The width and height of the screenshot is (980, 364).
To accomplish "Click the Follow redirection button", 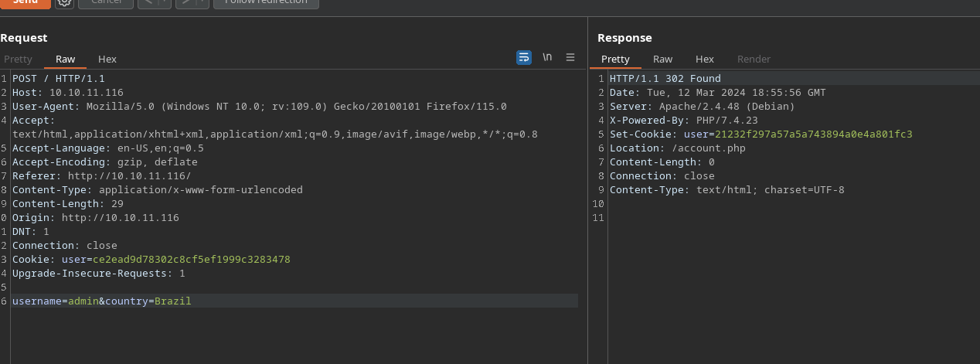I will click(x=265, y=2).
